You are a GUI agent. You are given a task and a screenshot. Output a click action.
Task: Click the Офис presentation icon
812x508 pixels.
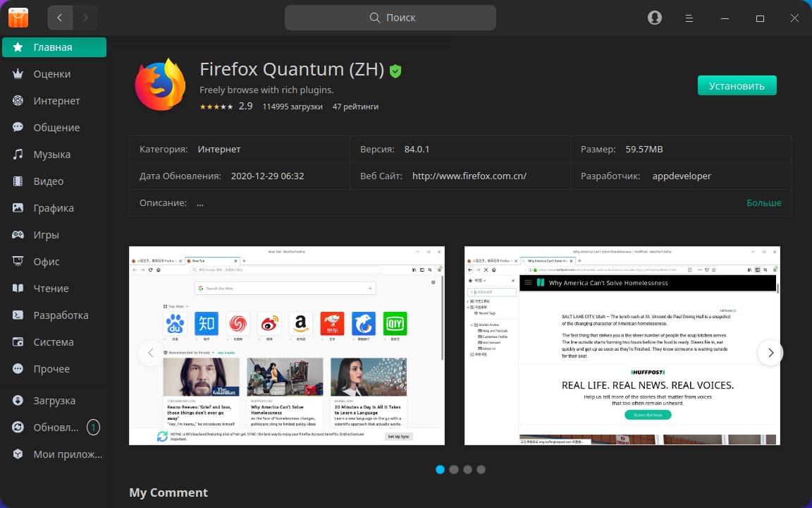tap(18, 261)
